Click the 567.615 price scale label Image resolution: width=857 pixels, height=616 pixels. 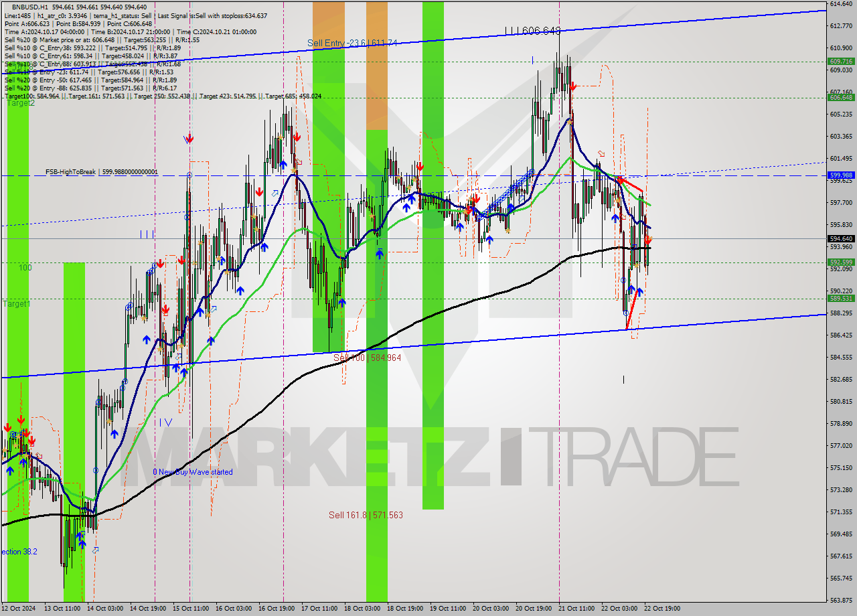tap(841, 556)
